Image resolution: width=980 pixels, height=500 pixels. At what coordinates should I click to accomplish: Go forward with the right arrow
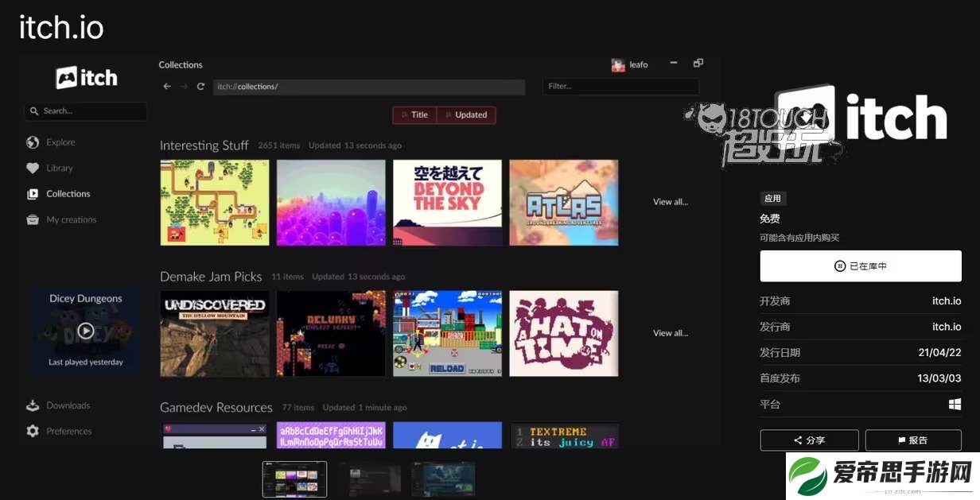coord(184,87)
